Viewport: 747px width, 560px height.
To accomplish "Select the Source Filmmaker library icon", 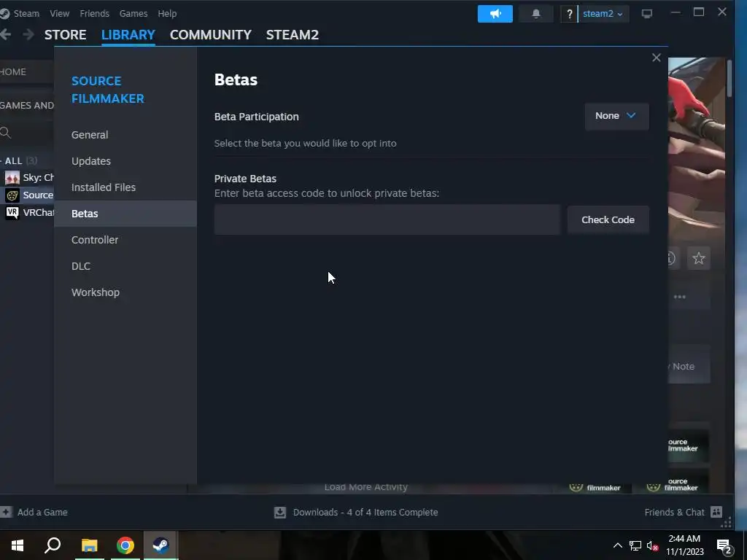I will tap(12, 195).
